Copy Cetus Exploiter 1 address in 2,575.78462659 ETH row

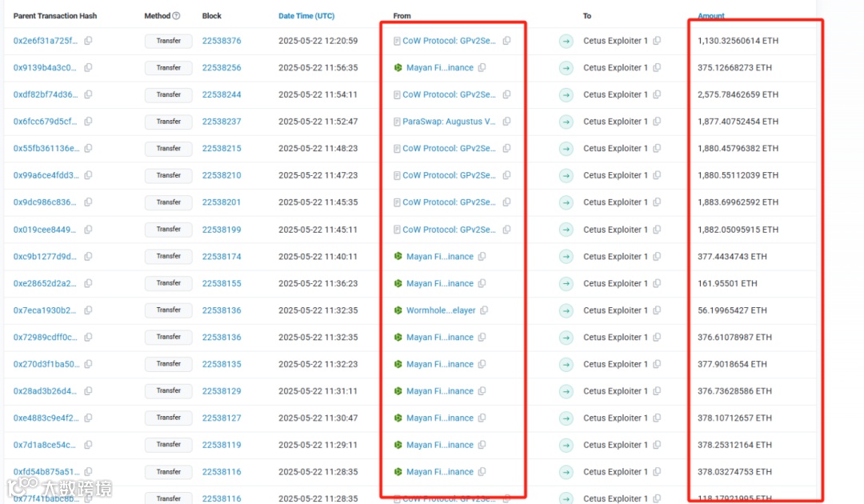(657, 94)
